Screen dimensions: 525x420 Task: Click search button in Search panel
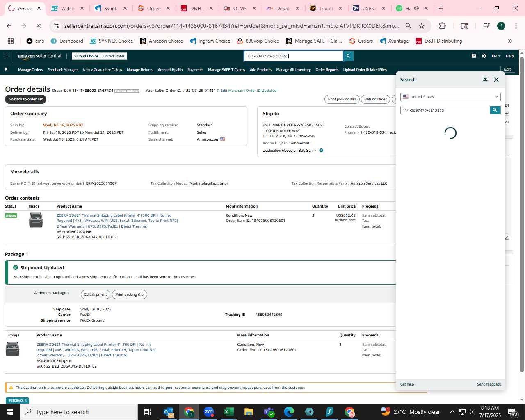495,110
